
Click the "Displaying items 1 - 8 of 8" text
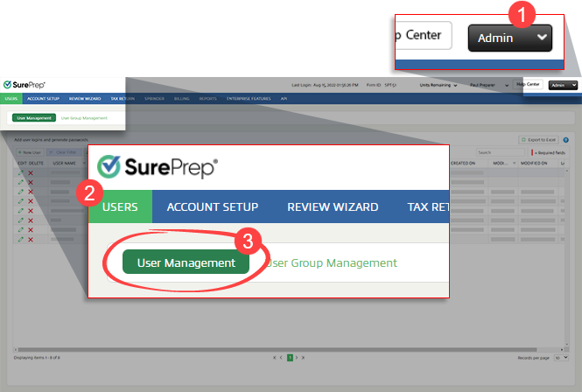point(37,358)
